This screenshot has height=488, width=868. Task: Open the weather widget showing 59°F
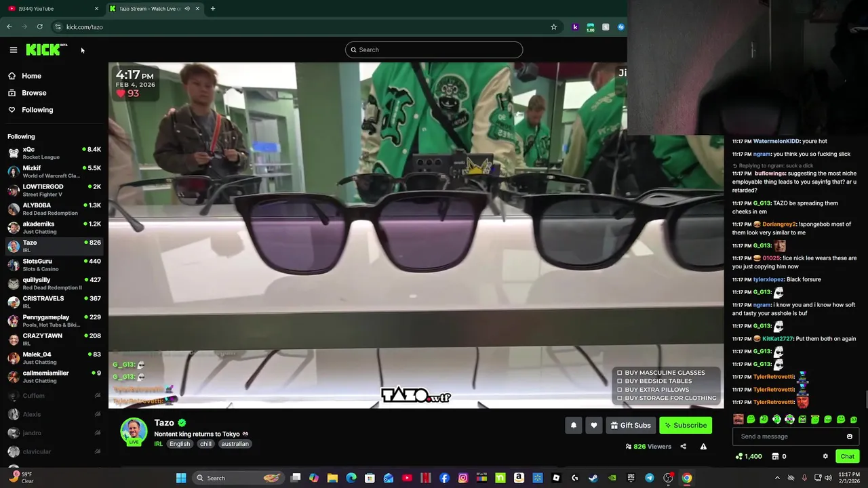coord(20,477)
